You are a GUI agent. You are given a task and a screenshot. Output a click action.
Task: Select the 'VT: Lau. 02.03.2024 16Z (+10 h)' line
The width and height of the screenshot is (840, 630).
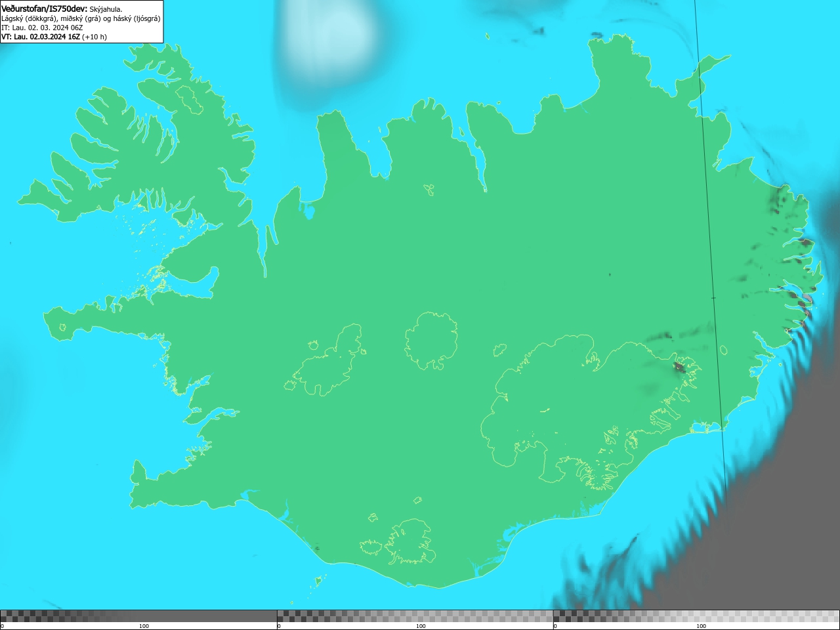[x=54, y=37]
